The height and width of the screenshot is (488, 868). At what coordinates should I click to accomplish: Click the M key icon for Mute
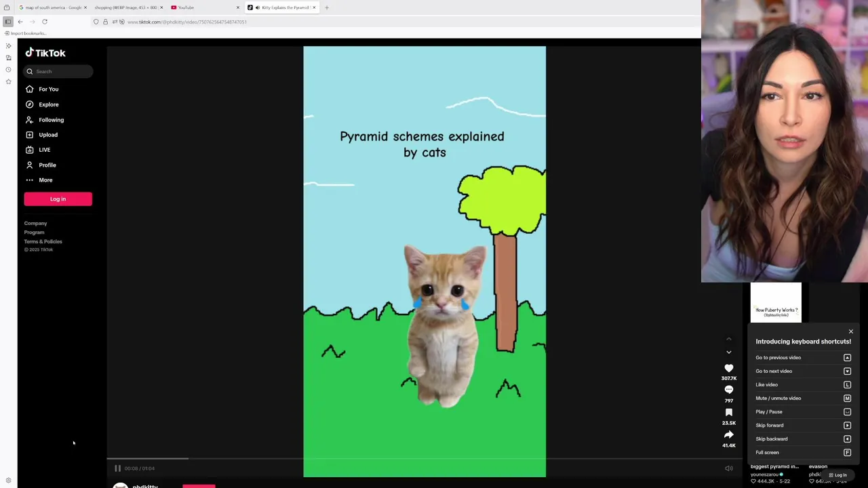coord(847,398)
